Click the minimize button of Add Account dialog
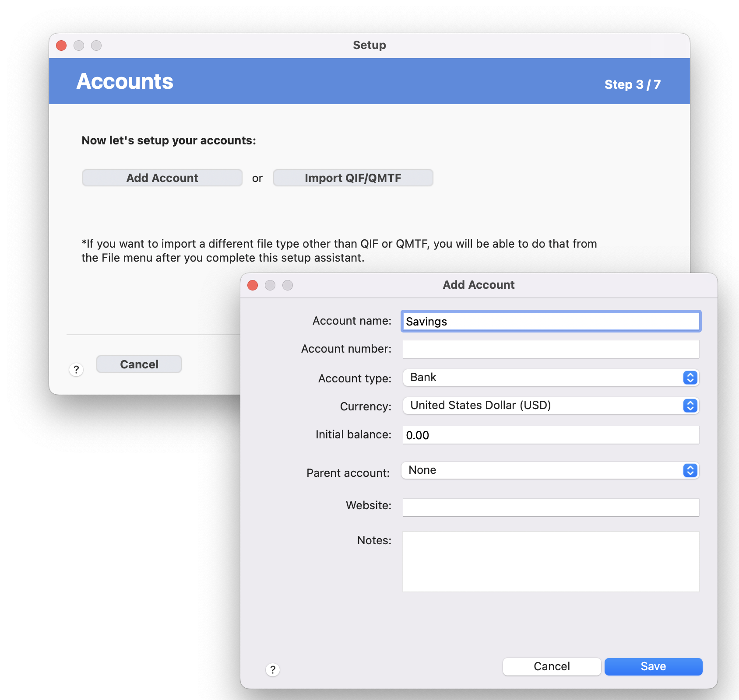This screenshot has width=739, height=700. coord(270,285)
